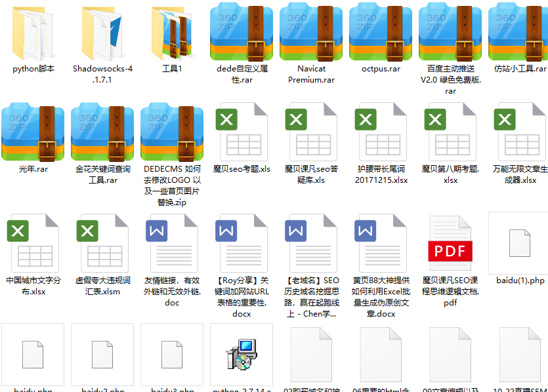Click the file name 'Navicat Premium.rar'
Image resolution: width=548 pixels, height=392 pixels.
pos(311,74)
